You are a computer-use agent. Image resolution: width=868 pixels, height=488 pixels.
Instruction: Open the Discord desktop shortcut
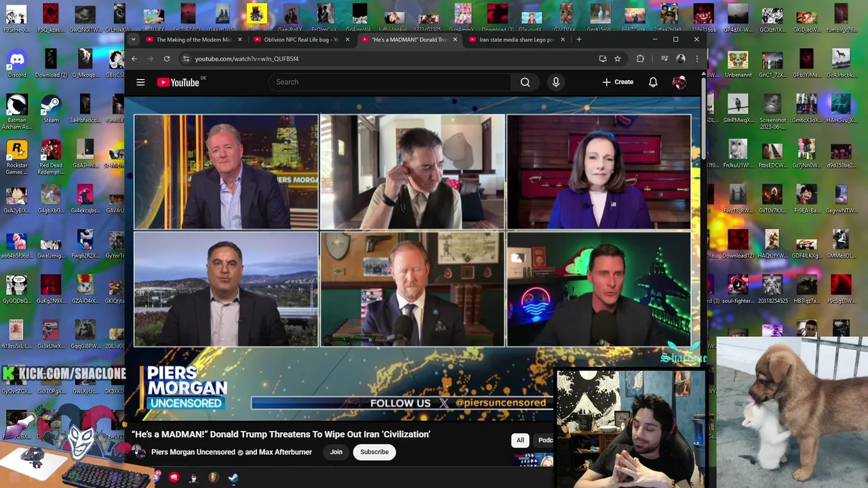[17, 64]
